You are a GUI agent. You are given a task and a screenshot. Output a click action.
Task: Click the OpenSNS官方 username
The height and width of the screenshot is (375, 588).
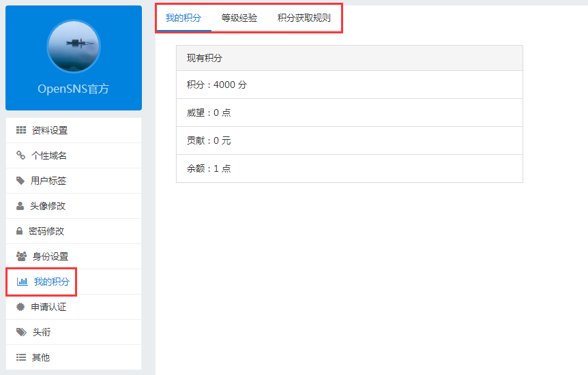(x=74, y=89)
